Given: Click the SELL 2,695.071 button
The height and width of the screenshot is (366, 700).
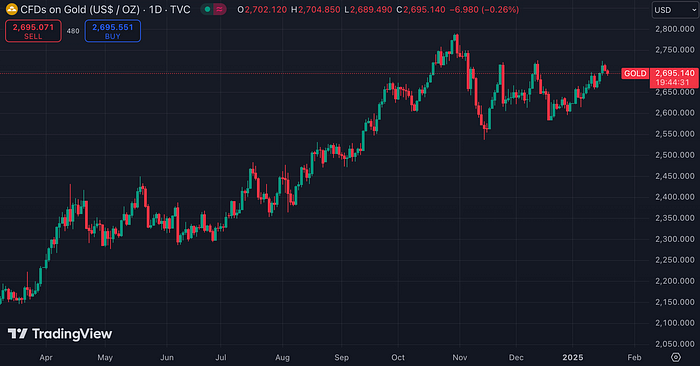Looking at the screenshot, I should (x=33, y=31).
